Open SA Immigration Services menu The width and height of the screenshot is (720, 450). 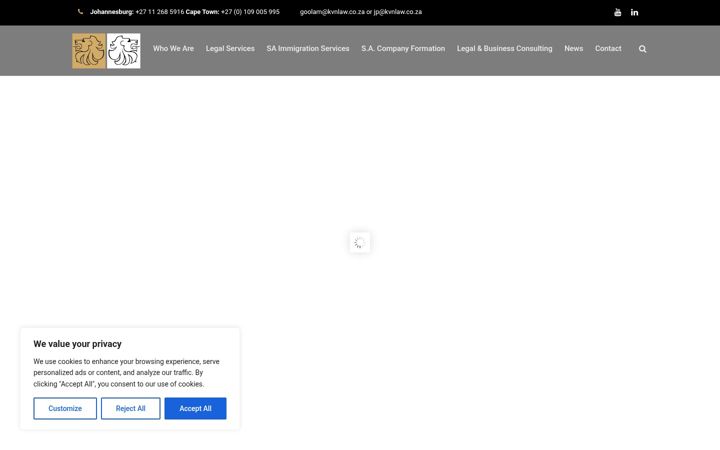pos(308,49)
